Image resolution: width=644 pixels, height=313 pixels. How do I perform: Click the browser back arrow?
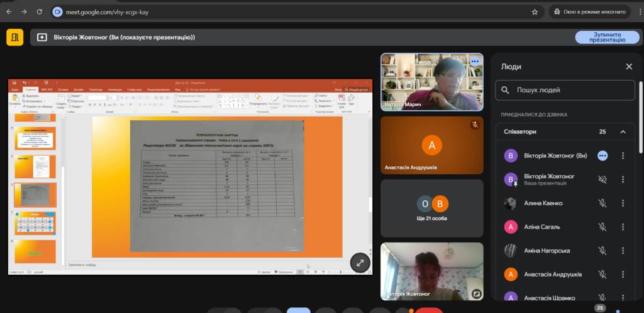point(8,11)
